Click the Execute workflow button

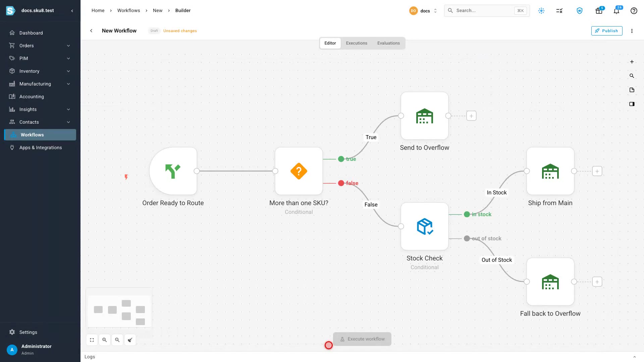362,339
